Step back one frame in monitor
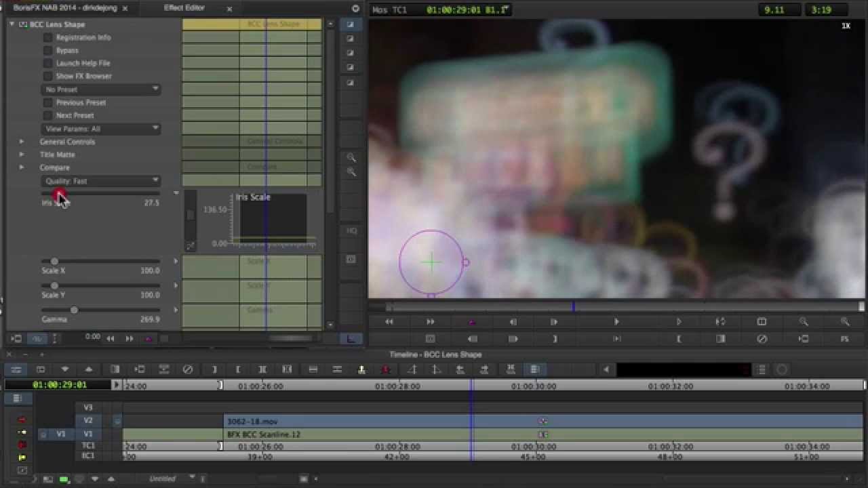Screen dimensions: 868x488 (513, 322)
